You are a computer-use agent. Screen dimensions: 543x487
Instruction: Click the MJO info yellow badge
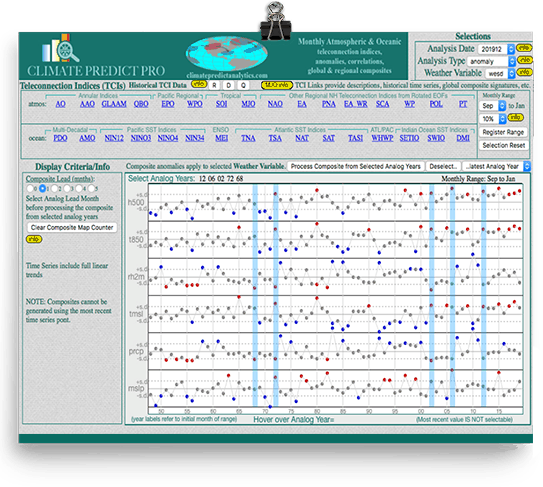[276, 85]
